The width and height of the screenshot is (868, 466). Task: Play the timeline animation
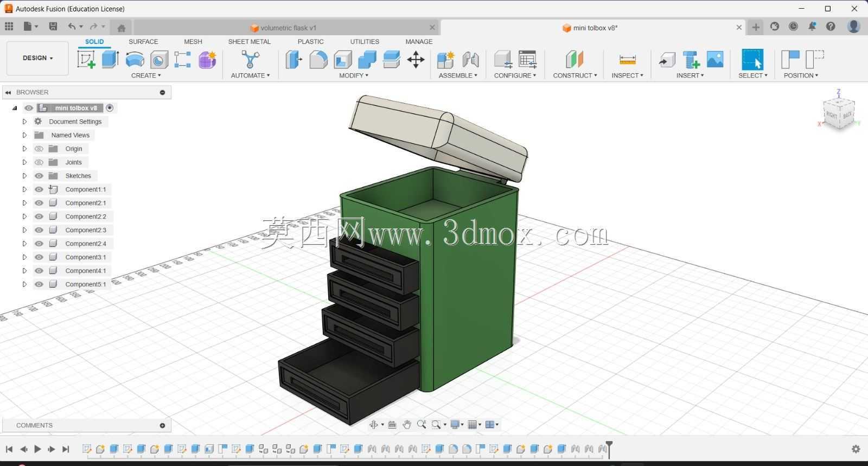point(37,449)
